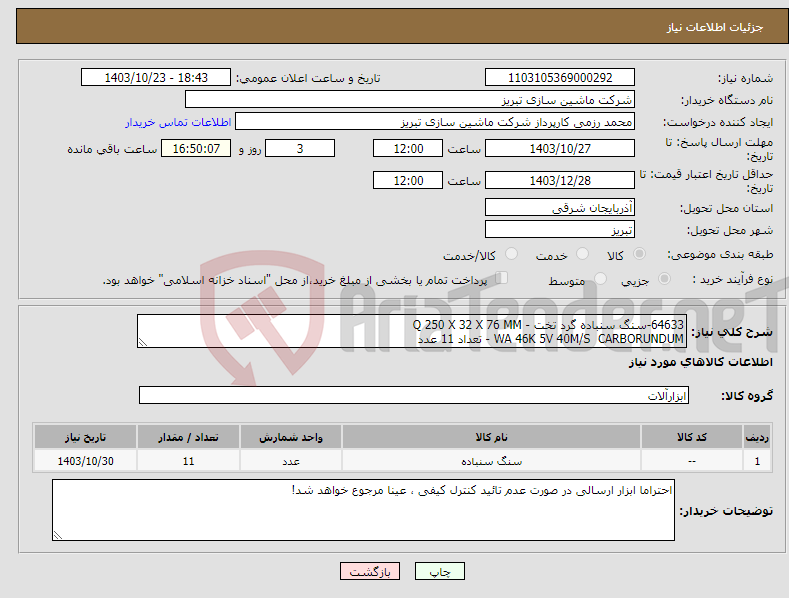The image size is (789, 598).
Task: Click the buyer notes textarea
Action: click(363, 510)
